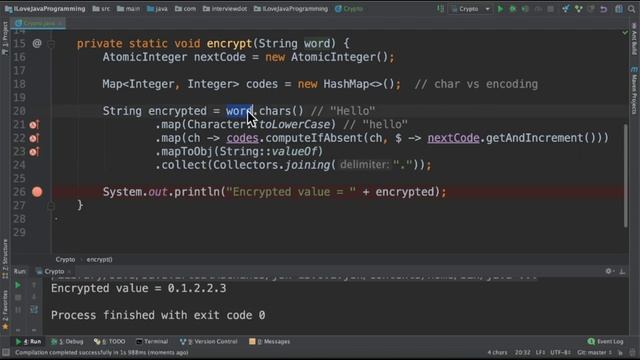Click the LF line separator status entry
640x360 pixels.
point(540,353)
